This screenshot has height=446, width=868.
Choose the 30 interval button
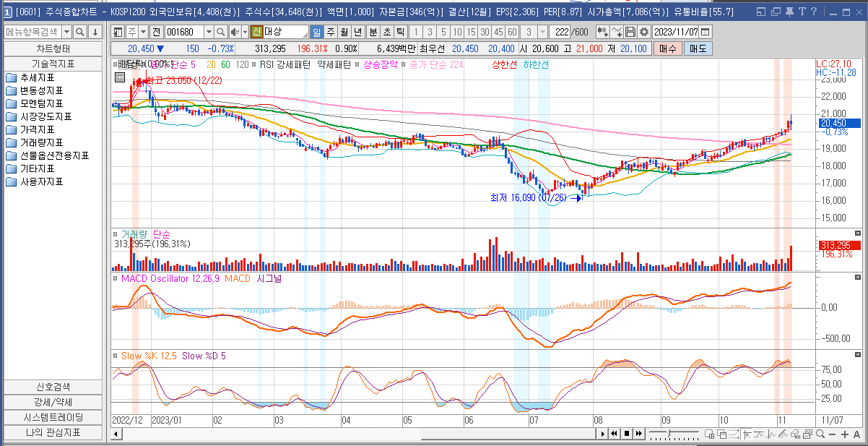point(485,32)
